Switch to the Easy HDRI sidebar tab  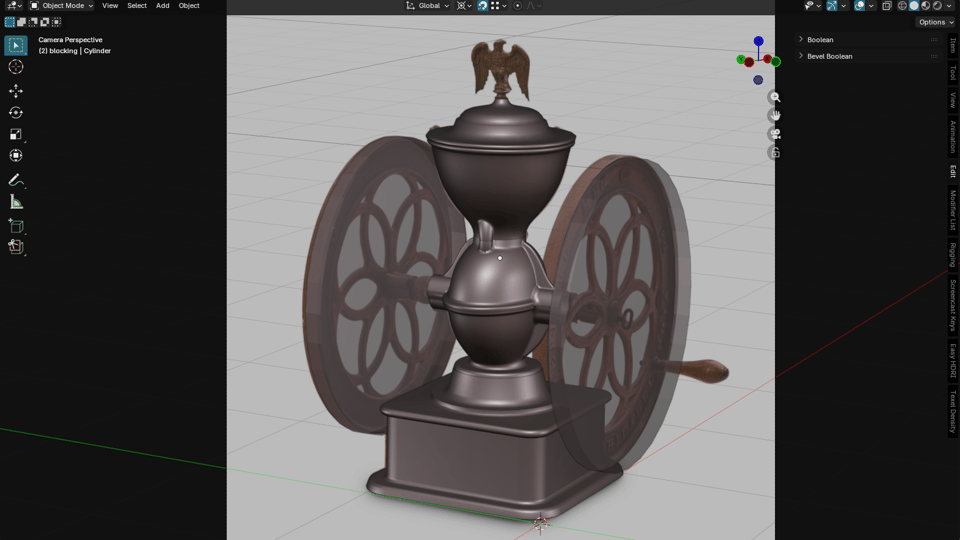tap(953, 361)
